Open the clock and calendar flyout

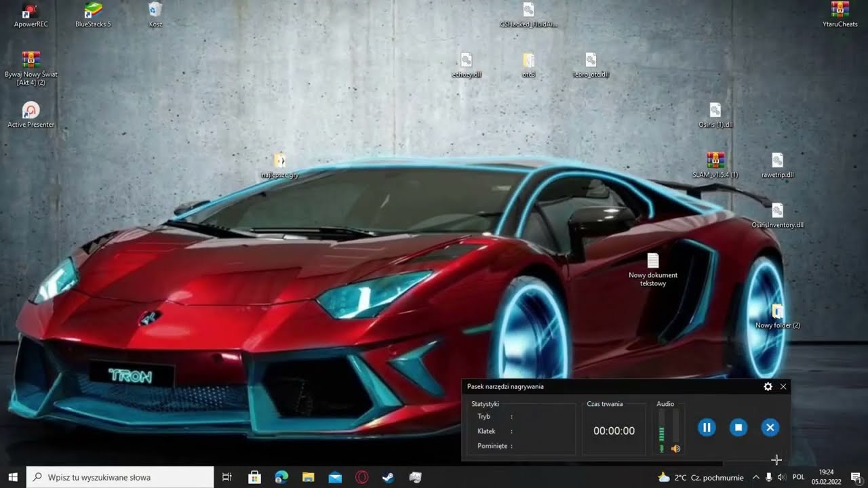(826, 477)
